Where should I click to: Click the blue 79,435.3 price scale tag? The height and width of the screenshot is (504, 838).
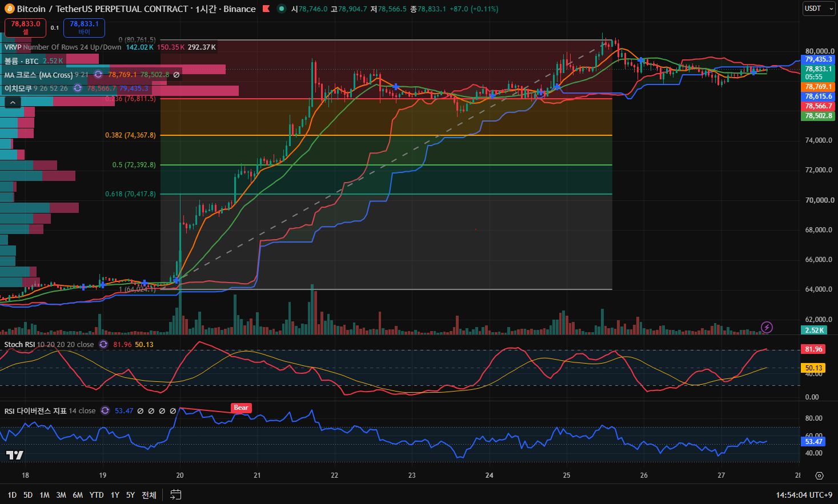[819, 59]
